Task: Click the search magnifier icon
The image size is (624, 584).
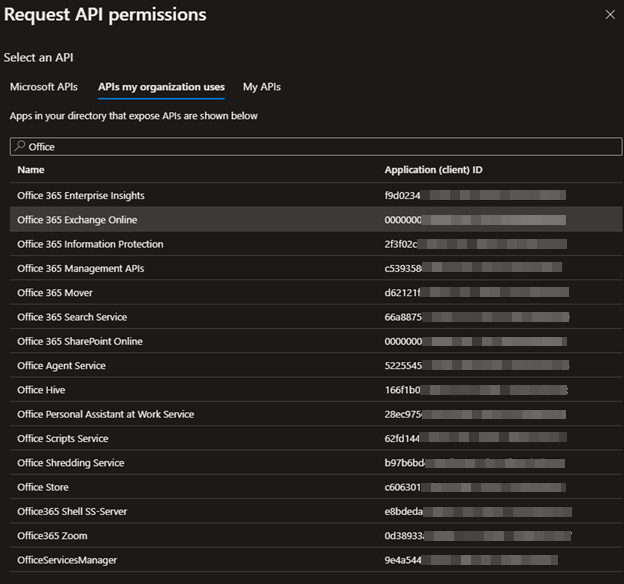Action: click(19, 147)
